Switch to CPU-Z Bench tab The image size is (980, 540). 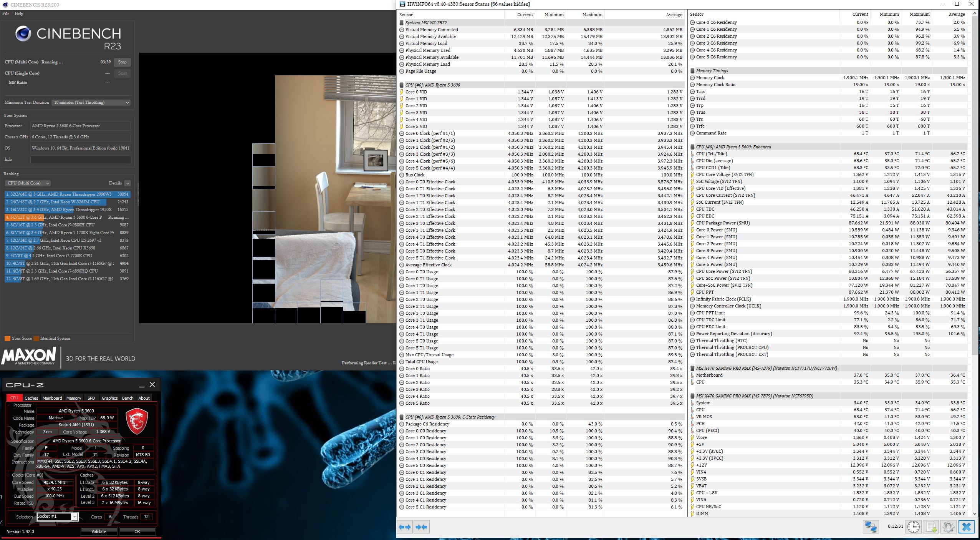click(127, 398)
